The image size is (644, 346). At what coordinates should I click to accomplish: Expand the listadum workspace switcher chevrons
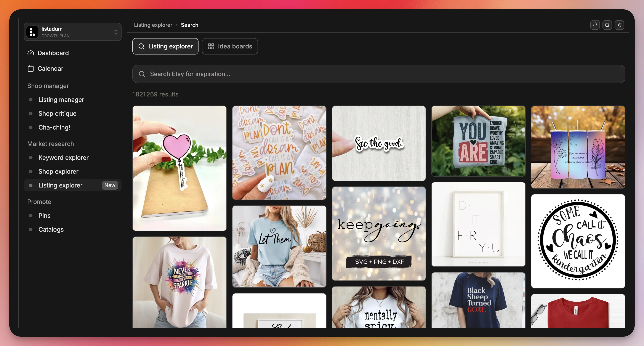tap(116, 32)
